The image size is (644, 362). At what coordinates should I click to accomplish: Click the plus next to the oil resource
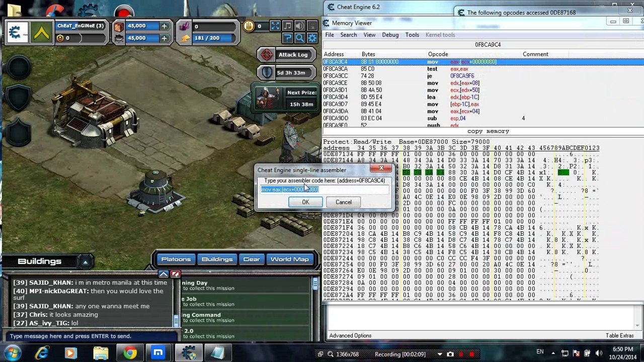tap(164, 38)
